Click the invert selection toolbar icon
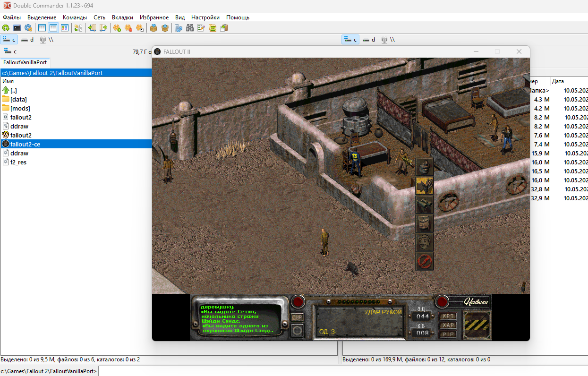 (140, 28)
